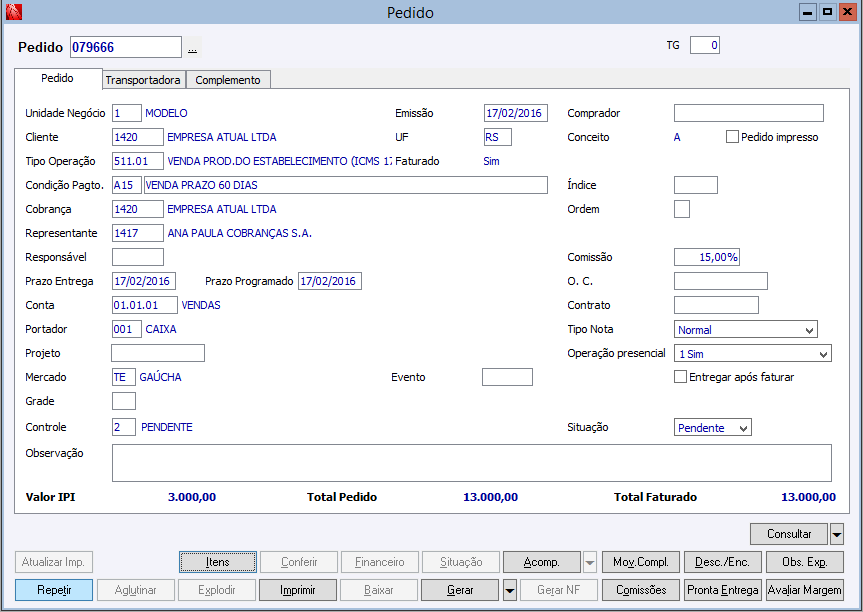This screenshot has height=612, width=863.
Task: Click the Contrato input field
Action: pyautogui.click(x=716, y=305)
